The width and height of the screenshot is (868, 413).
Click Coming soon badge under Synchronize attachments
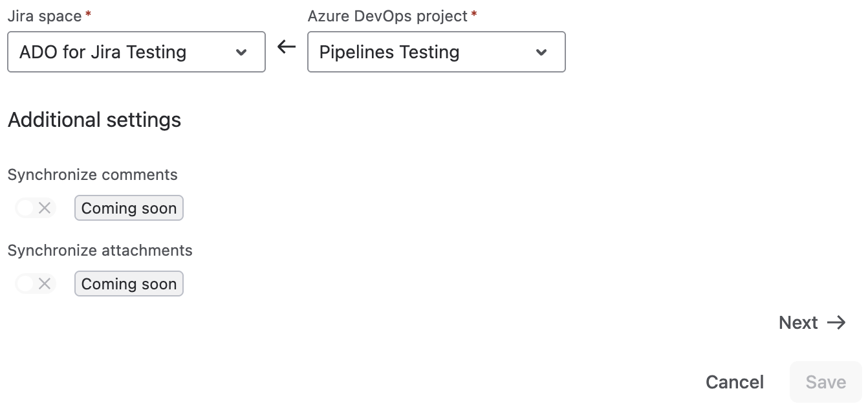(129, 284)
